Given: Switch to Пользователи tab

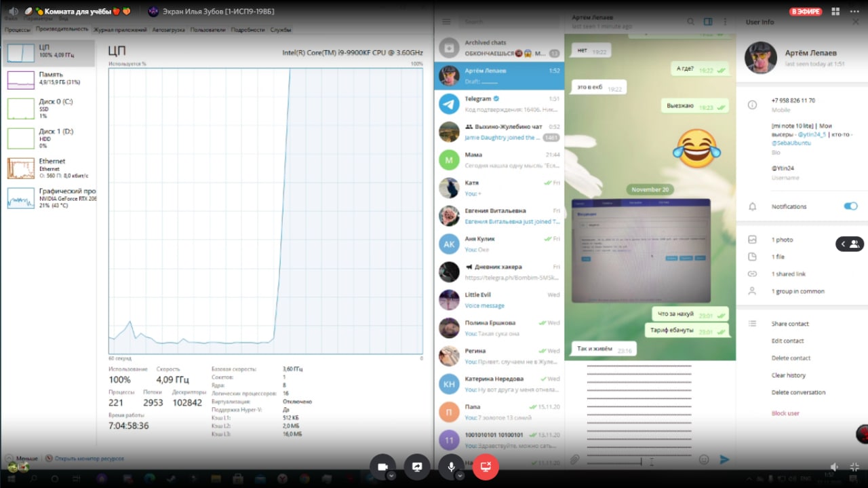Looking at the screenshot, I should pos(208,30).
